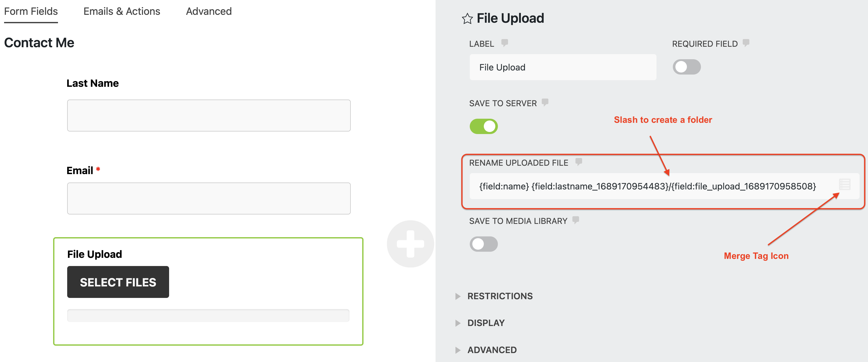868x362 pixels.
Task: Click the SELECT FILES button
Action: (118, 282)
